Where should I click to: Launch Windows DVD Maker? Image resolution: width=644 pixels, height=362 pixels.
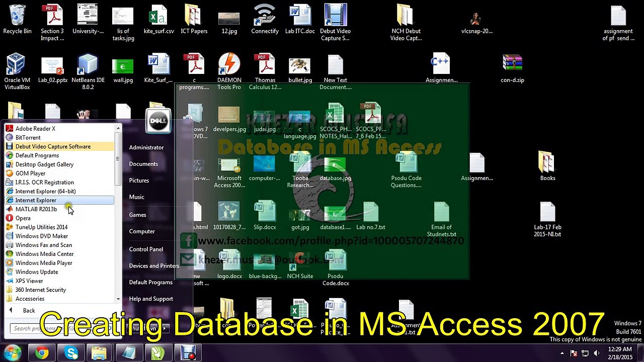[59, 236]
